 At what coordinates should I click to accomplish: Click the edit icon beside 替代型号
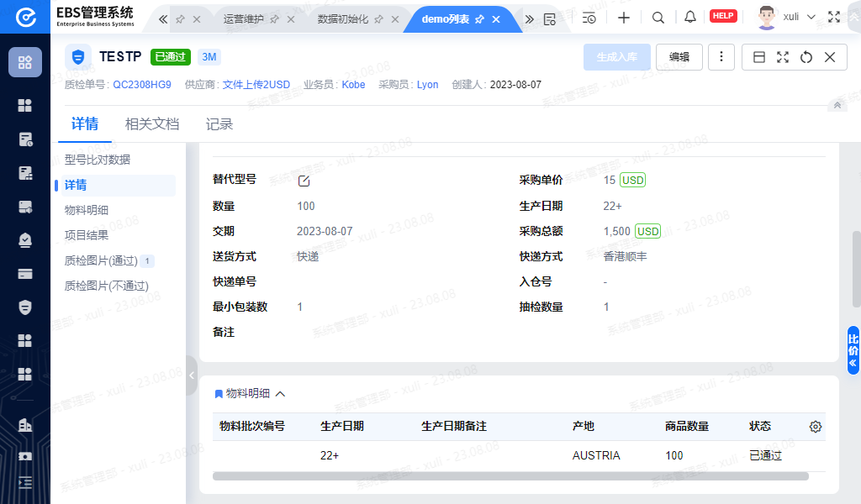click(304, 181)
